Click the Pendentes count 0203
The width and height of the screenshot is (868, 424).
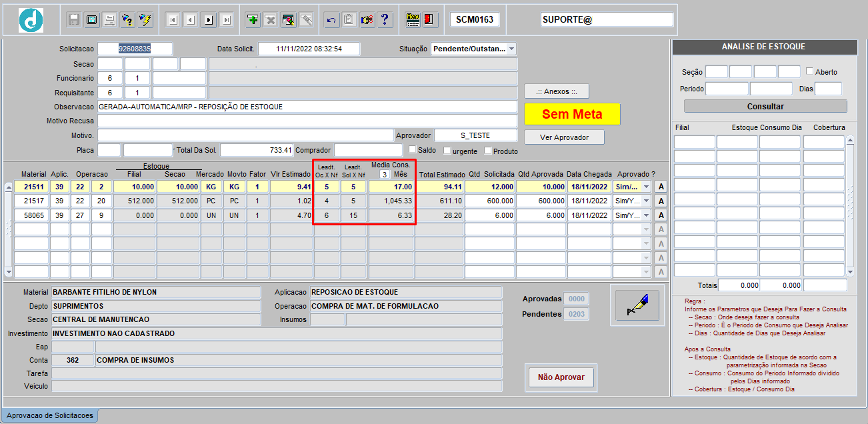click(576, 314)
